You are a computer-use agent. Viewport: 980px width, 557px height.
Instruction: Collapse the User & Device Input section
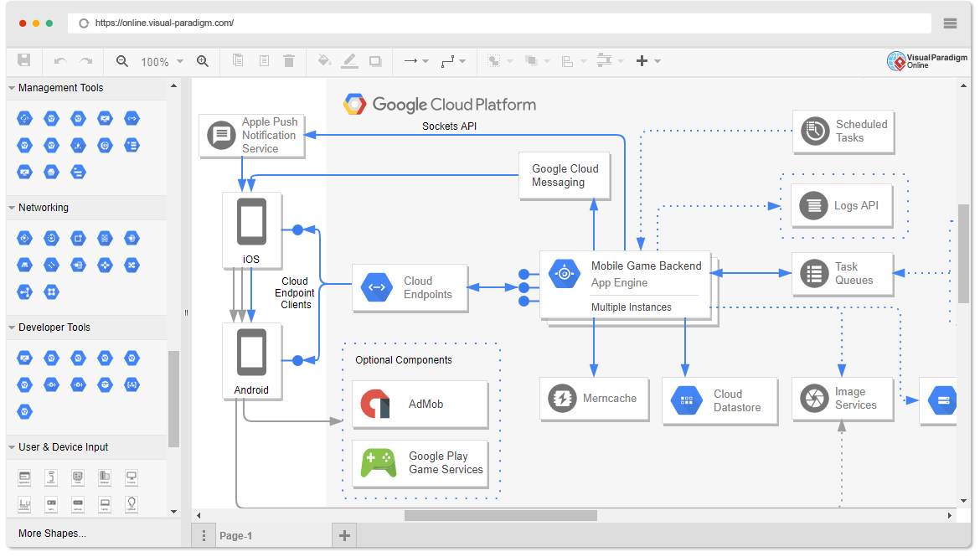[x=11, y=447]
